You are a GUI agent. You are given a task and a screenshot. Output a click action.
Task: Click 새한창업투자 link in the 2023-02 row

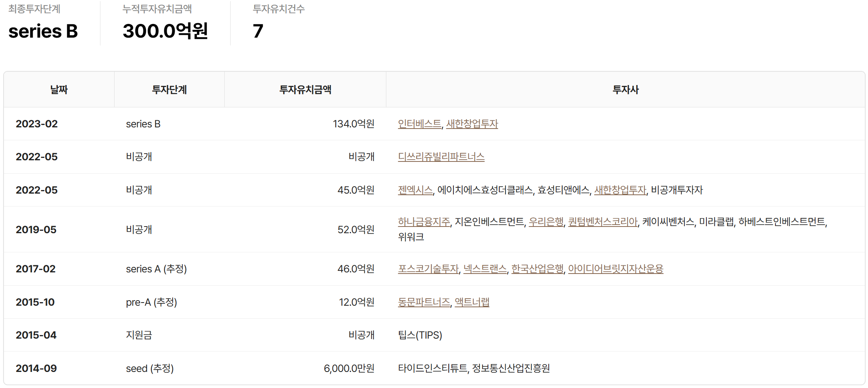472,124
